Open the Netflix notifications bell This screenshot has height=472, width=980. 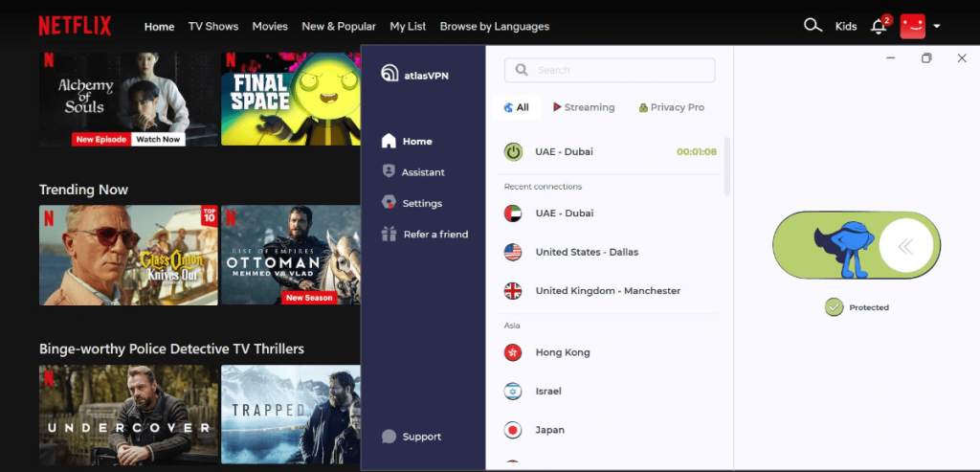click(879, 26)
